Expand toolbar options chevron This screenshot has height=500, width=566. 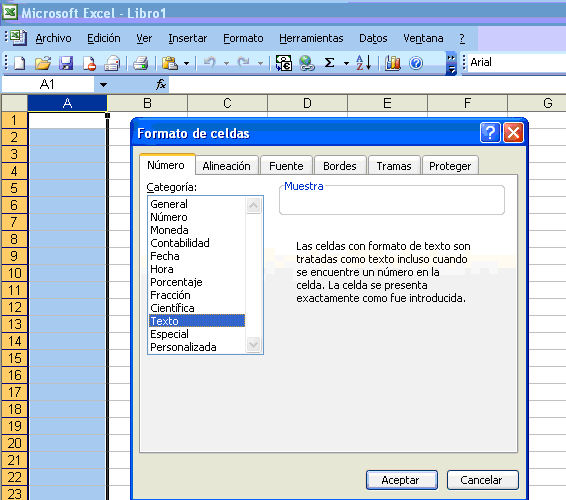coord(451,64)
